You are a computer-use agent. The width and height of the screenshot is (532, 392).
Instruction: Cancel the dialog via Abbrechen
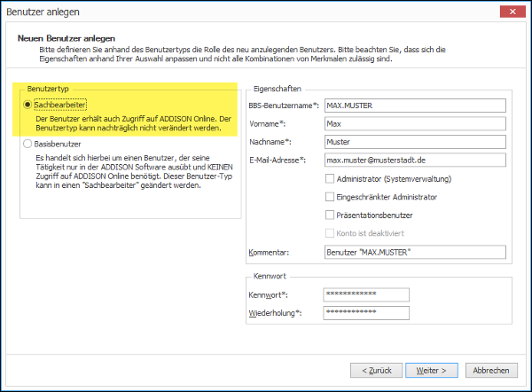coord(491,371)
